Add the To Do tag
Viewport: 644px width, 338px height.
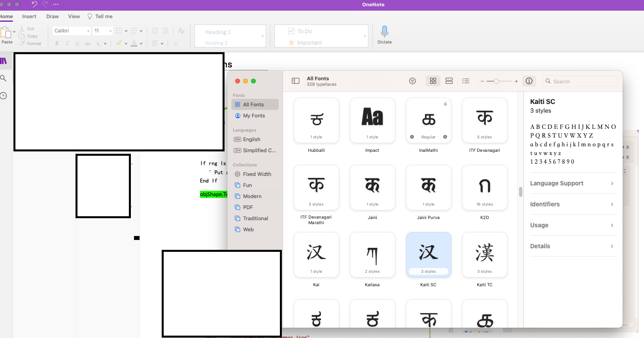point(300,31)
